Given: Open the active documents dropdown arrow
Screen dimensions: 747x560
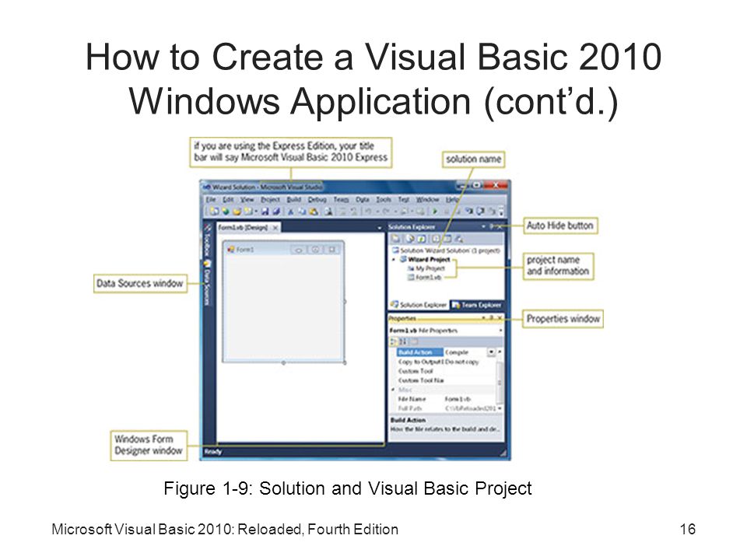Looking at the screenshot, I should 380,228.
